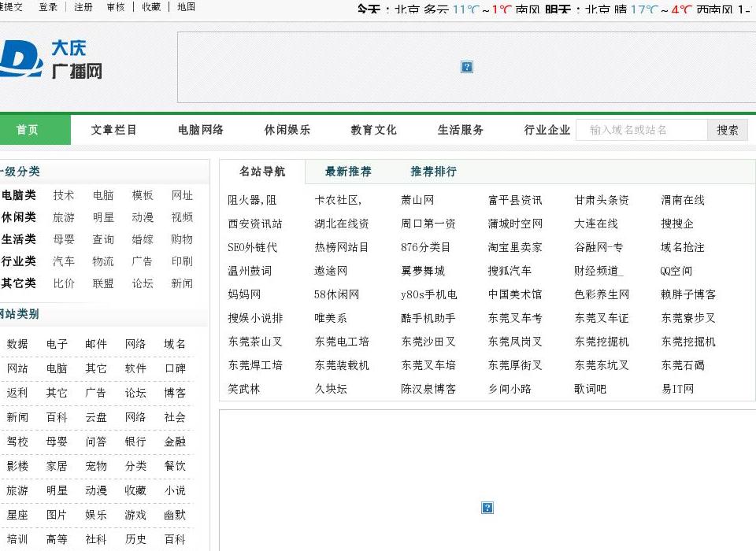Switch to the 最新推荐 tab

tap(348, 172)
